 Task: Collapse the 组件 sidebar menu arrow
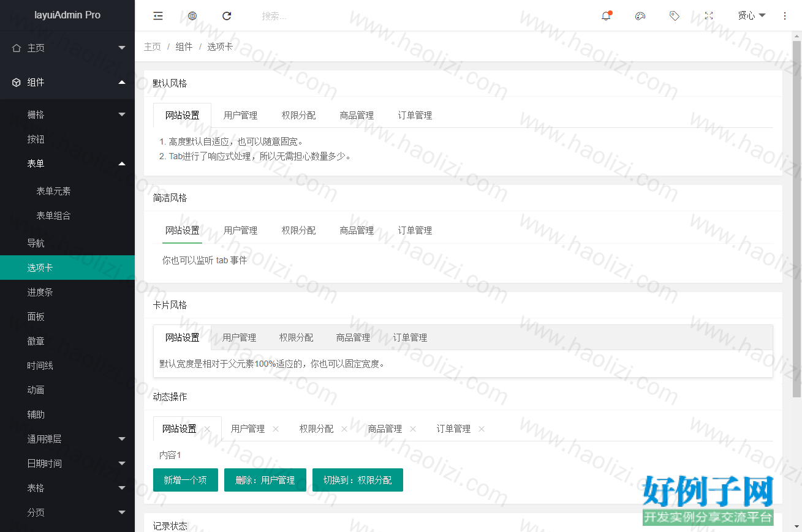pyautogui.click(x=122, y=82)
